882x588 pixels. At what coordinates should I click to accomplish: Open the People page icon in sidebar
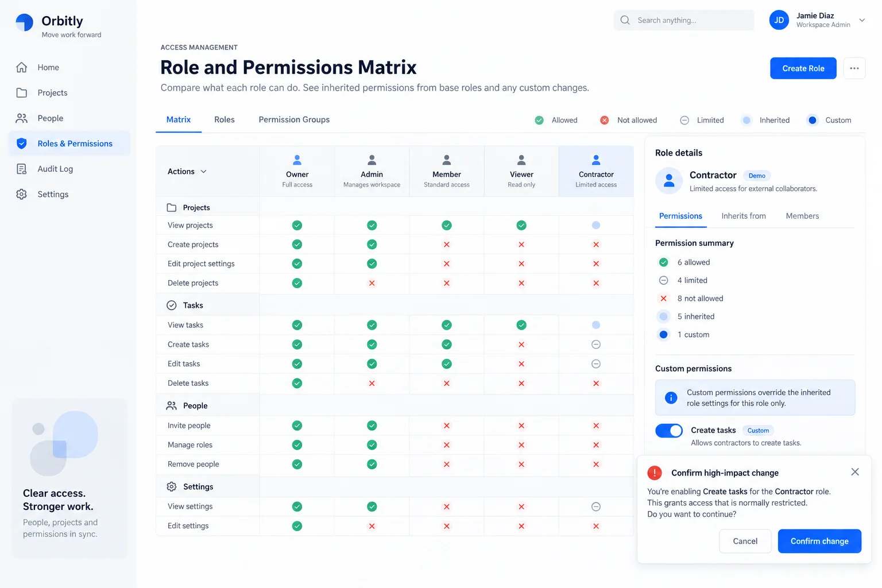[x=22, y=118]
